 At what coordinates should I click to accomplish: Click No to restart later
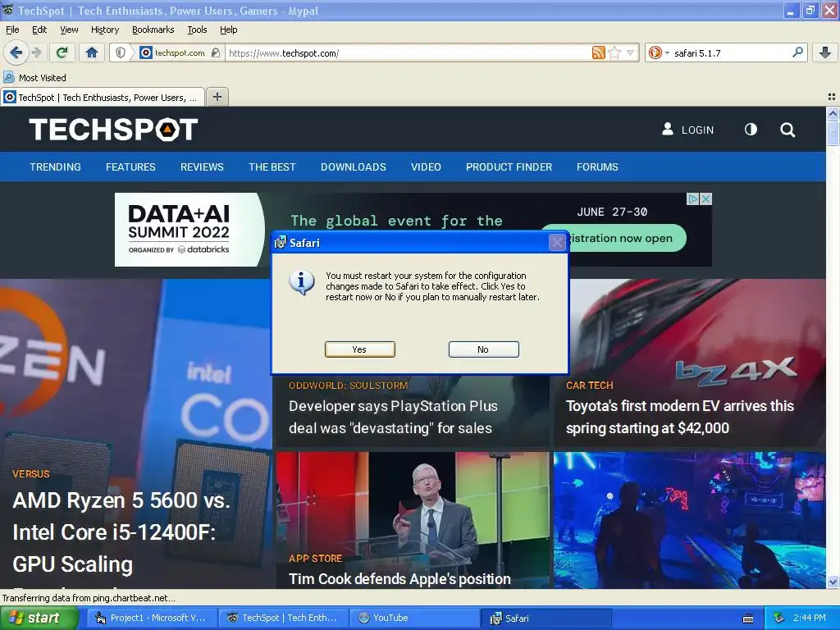483,349
